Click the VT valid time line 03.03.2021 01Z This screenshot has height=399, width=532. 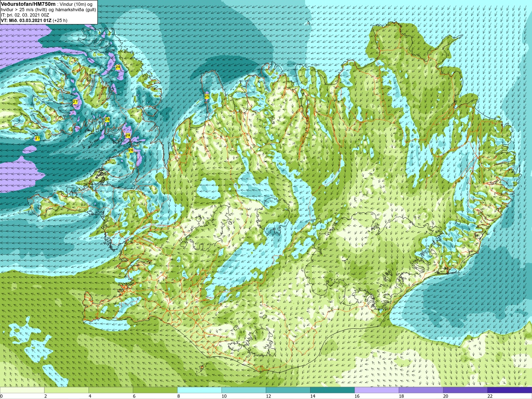pyautogui.click(x=34, y=20)
